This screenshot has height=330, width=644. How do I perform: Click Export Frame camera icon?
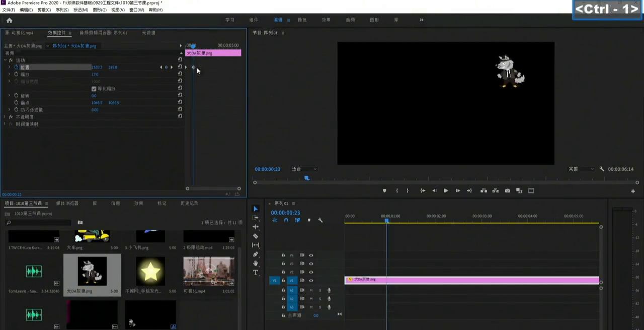click(507, 191)
